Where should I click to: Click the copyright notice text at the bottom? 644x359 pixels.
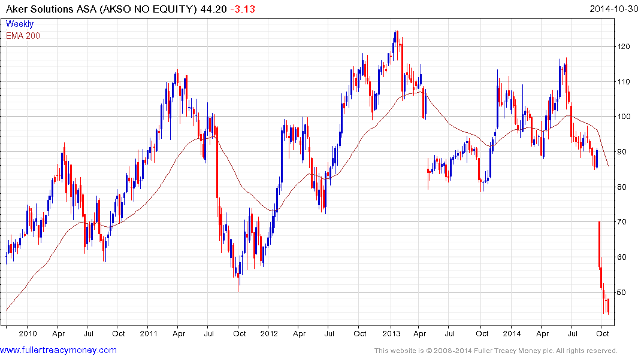[x=496, y=351]
